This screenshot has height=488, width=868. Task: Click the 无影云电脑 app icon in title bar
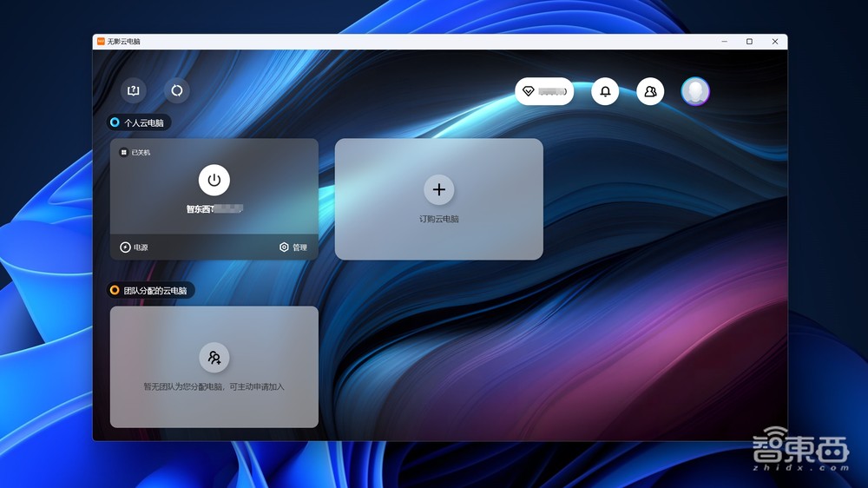click(101, 41)
